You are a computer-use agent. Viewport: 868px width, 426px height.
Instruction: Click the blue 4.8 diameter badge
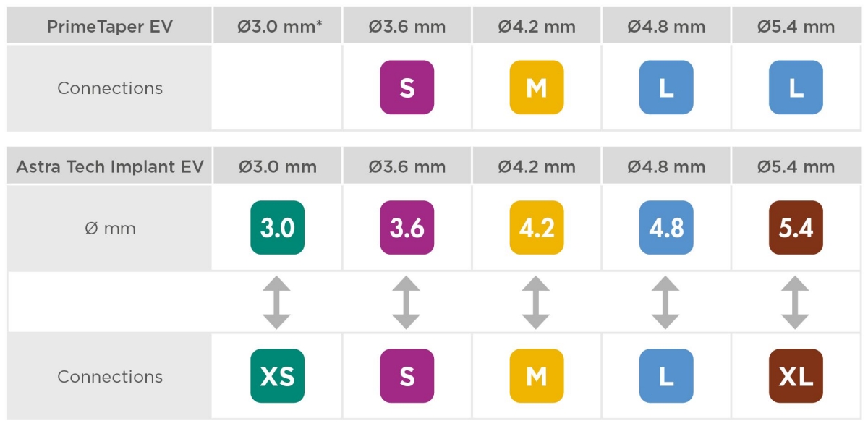click(665, 228)
